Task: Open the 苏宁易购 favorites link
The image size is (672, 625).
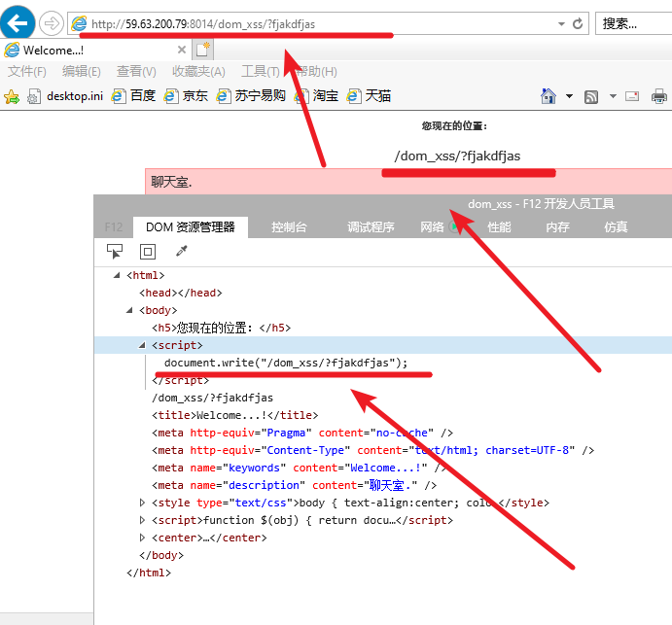Action: [x=251, y=96]
